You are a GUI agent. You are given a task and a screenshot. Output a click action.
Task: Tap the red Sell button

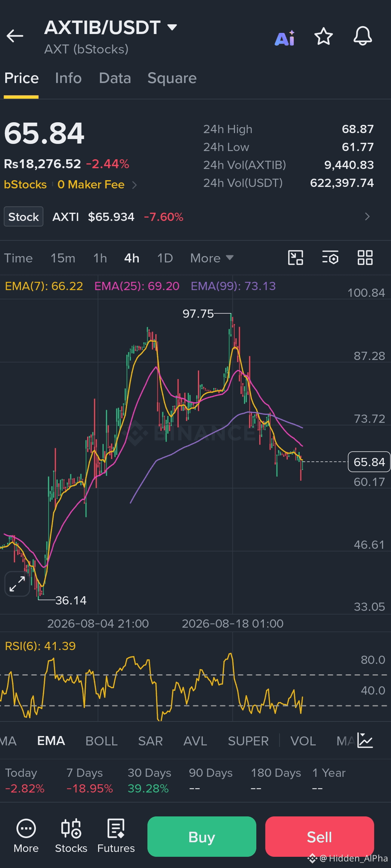click(320, 837)
